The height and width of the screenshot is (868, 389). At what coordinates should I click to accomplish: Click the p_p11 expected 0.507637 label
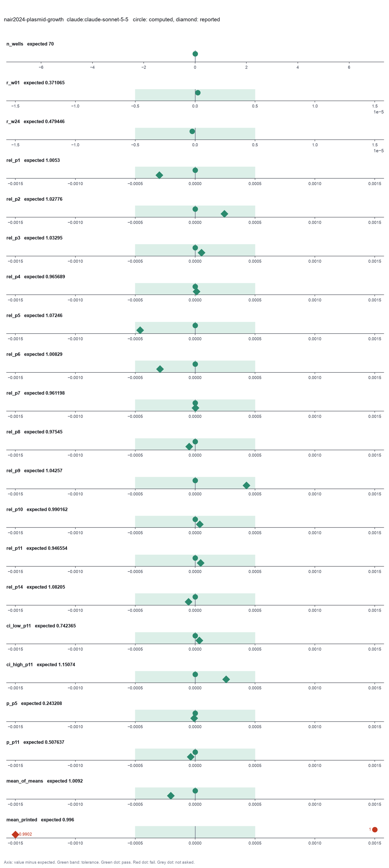pyautogui.click(x=35, y=742)
